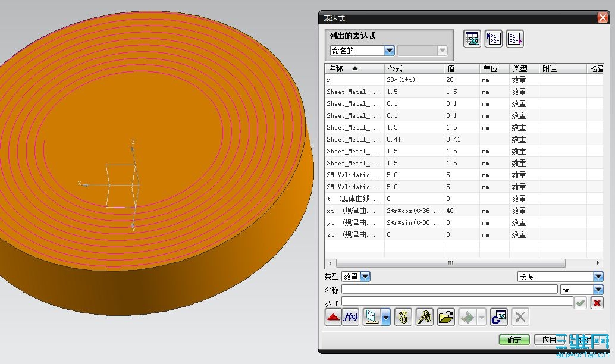
Task: Select the measure distance tool
Action: pos(372,317)
